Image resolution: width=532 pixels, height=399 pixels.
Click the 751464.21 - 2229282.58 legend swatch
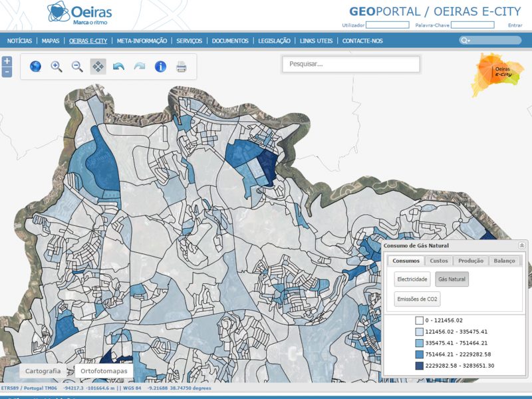point(420,354)
